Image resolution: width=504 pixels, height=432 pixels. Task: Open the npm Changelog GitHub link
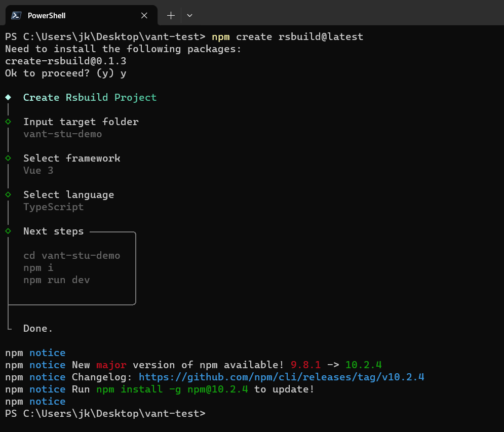281,377
